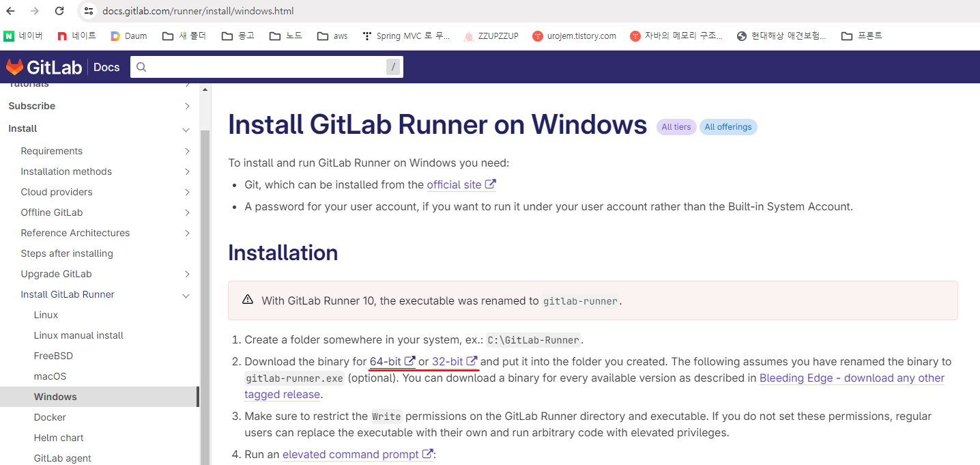Open the Daum bookmark
Screen dimensions: 980x465
pos(129,36)
